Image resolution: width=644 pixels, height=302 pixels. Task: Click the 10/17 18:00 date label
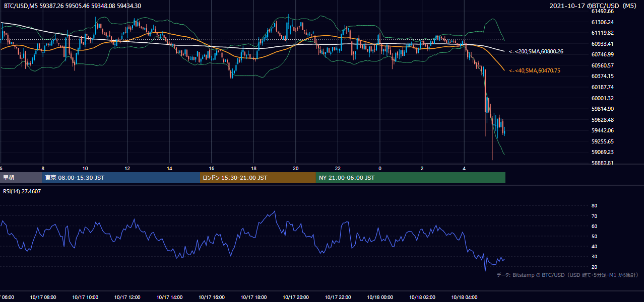(253, 297)
